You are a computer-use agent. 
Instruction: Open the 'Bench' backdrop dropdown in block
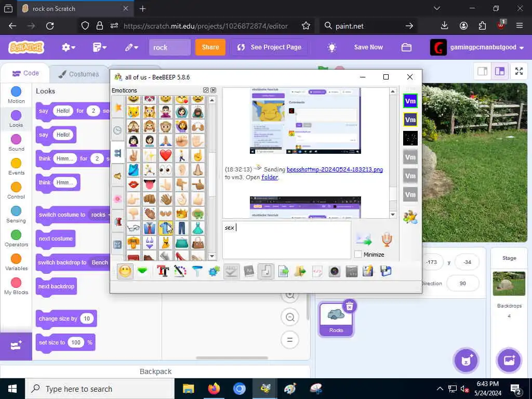tap(99, 262)
